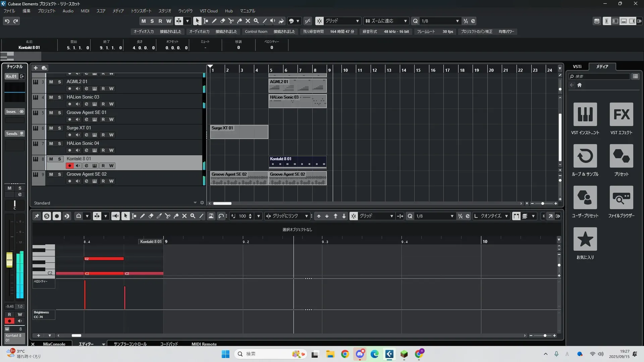The image size is (644, 362).
Task: Mute the Surge XT 01 track
Action: click(51, 128)
